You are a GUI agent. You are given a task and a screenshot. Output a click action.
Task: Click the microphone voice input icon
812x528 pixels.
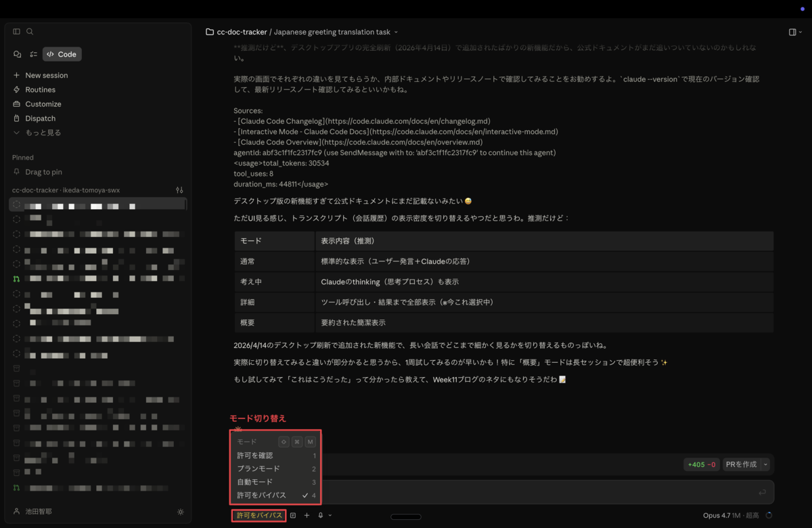coord(321,516)
